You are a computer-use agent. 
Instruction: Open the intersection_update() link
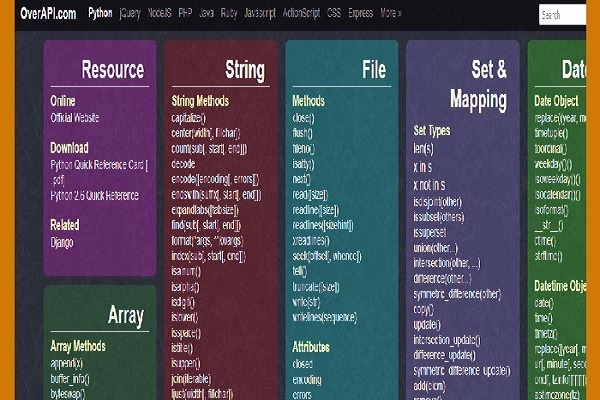tap(447, 340)
